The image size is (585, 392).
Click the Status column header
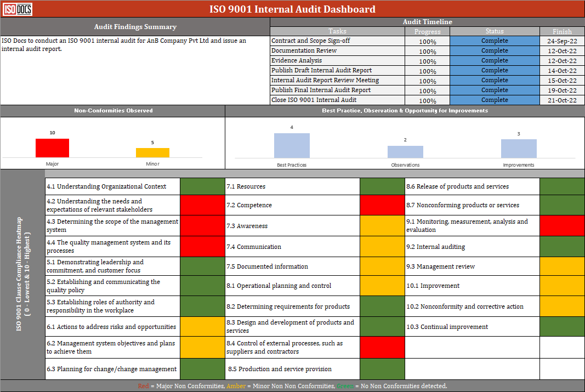point(495,31)
